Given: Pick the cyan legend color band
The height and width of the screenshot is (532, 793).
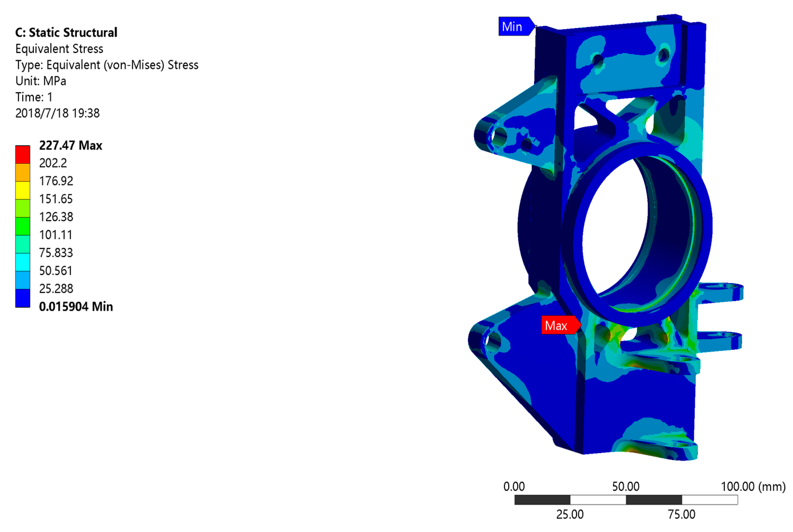Looking at the screenshot, I should [x=23, y=262].
